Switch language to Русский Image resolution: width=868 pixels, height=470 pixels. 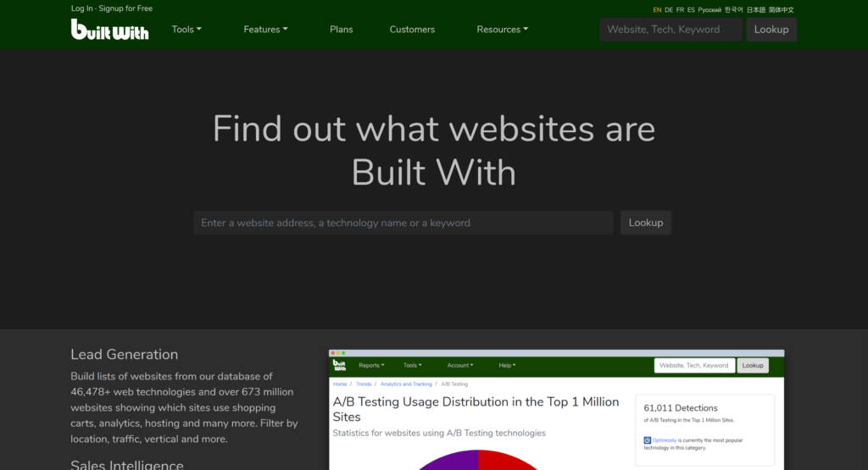pyautogui.click(x=709, y=10)
